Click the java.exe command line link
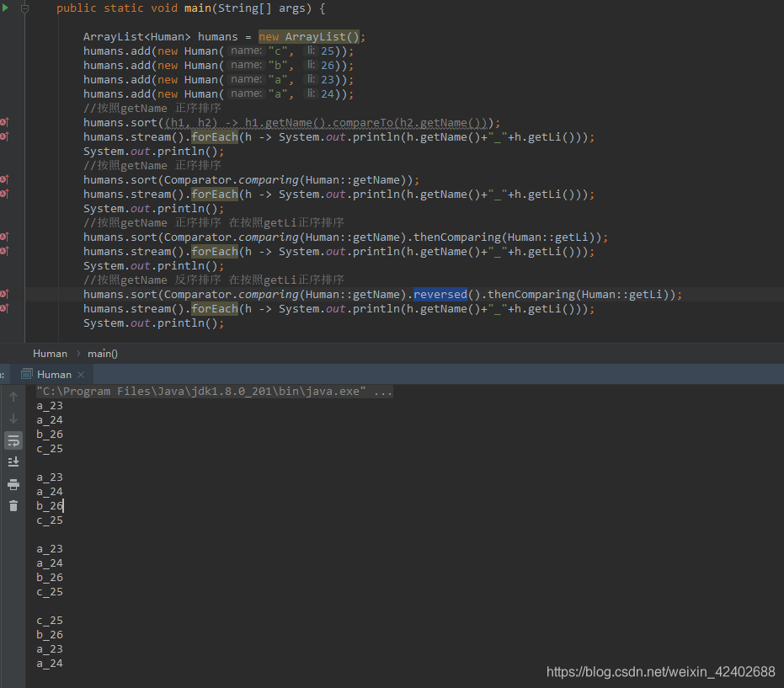Screen dimensions: 784x688 [215, 391]
